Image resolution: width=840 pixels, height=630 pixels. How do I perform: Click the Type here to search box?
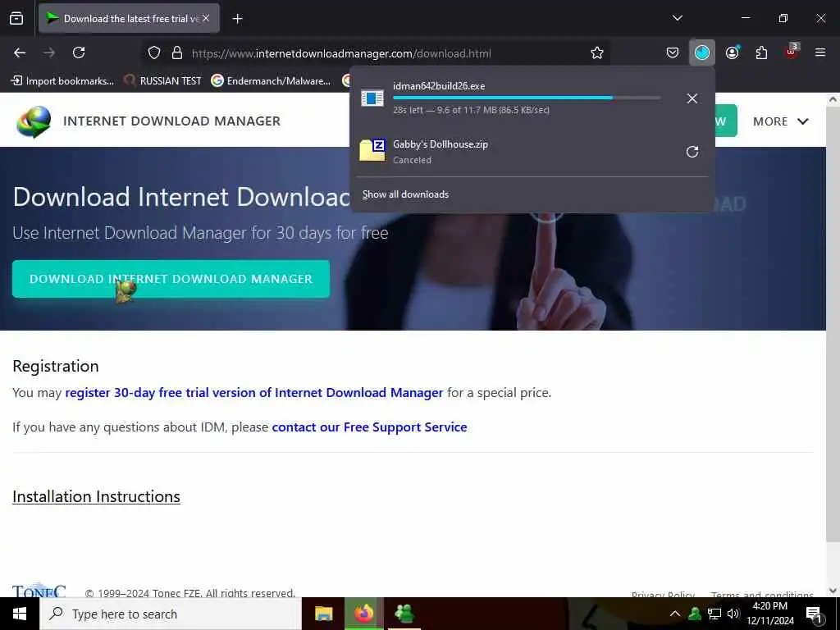pos(171,614)
